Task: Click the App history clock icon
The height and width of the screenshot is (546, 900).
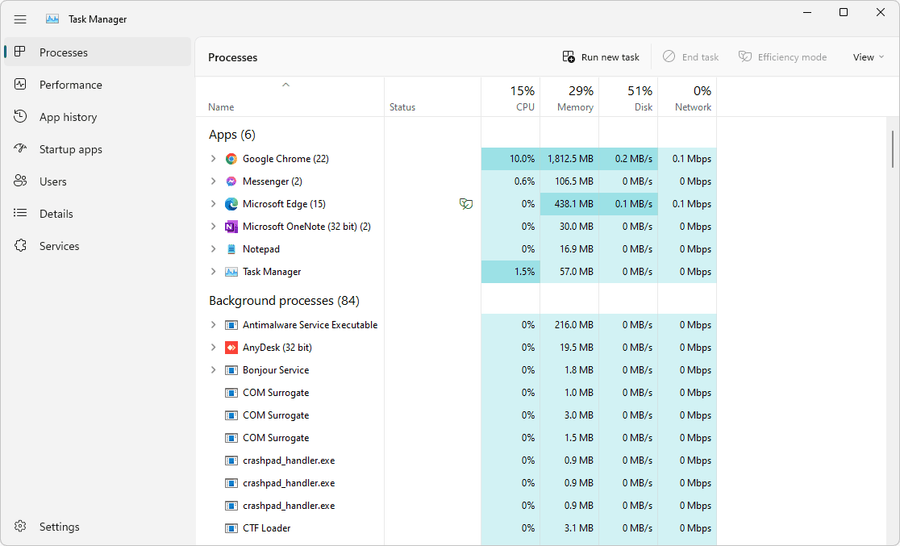Action: point(20,117)
